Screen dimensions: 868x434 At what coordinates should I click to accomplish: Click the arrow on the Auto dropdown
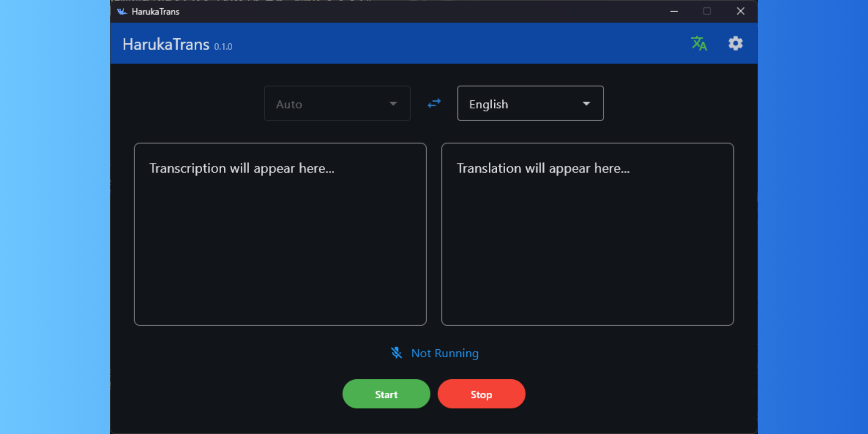tap(393, 104)
